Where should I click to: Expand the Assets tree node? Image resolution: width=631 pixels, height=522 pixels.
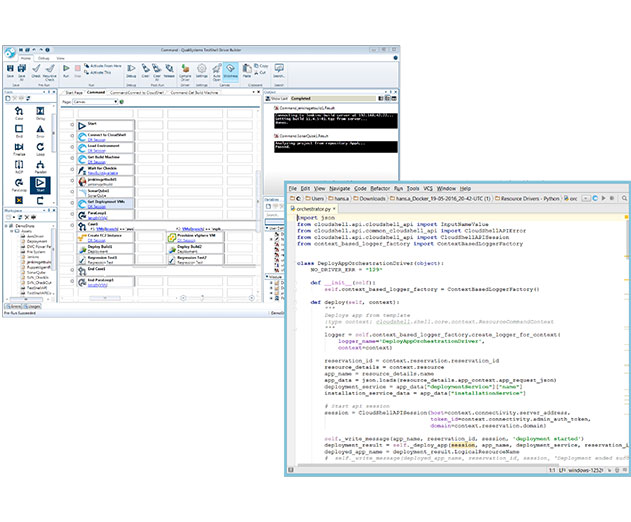coord(12,231)
